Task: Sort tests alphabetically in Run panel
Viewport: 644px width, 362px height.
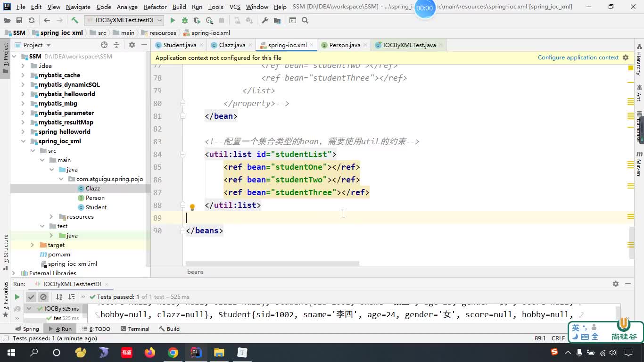Action: click(59, 297)
